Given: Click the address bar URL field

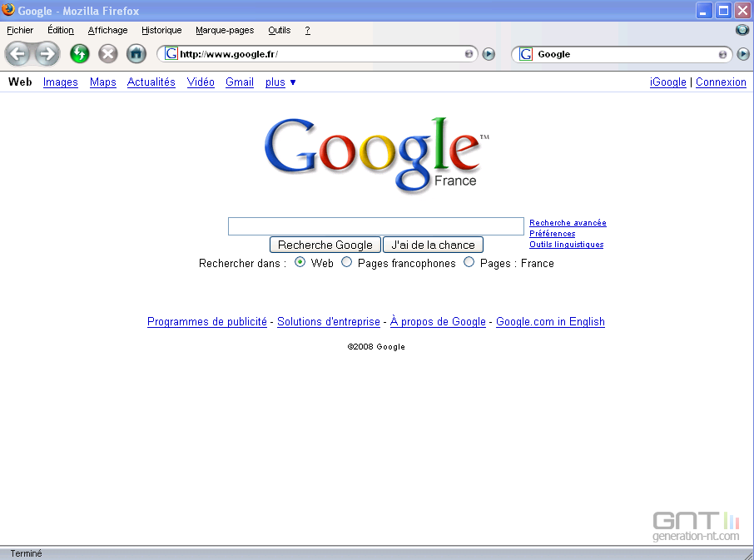Looking at the screenshot, I should point(317,54).
